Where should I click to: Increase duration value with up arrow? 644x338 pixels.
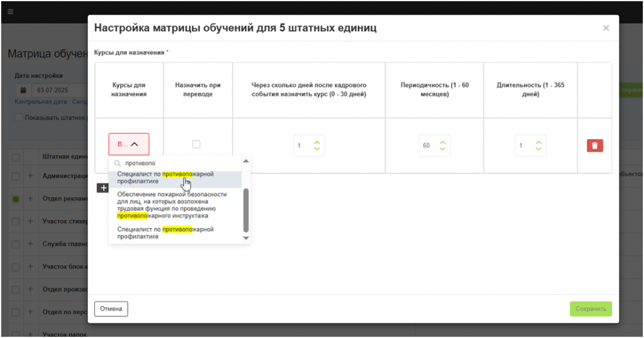click(x=538, y=142)
